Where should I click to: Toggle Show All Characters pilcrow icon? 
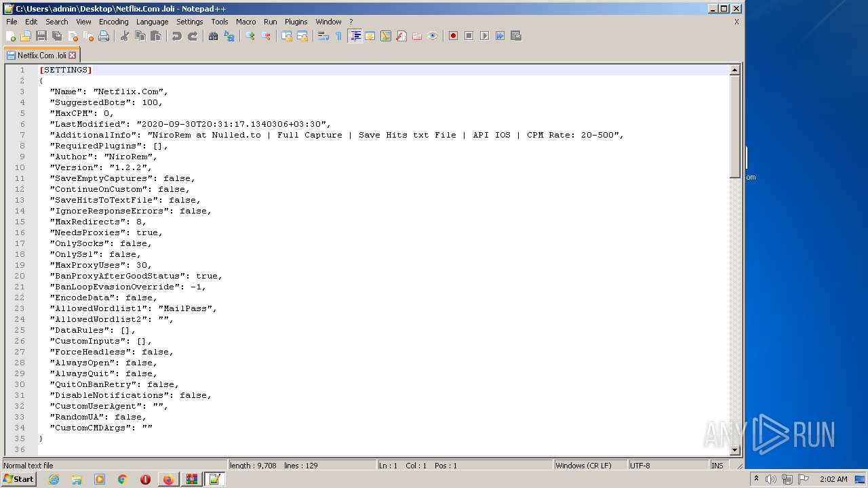339,36
